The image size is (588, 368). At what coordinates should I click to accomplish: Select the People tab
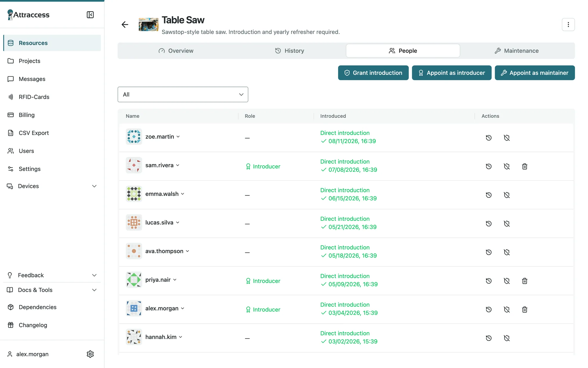pyautogui.click(x=403, y=51)
